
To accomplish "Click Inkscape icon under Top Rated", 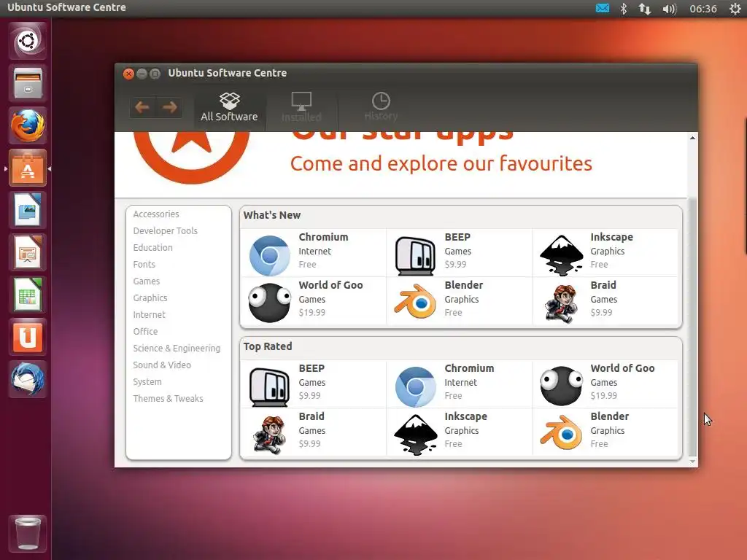I will point(415,435).
